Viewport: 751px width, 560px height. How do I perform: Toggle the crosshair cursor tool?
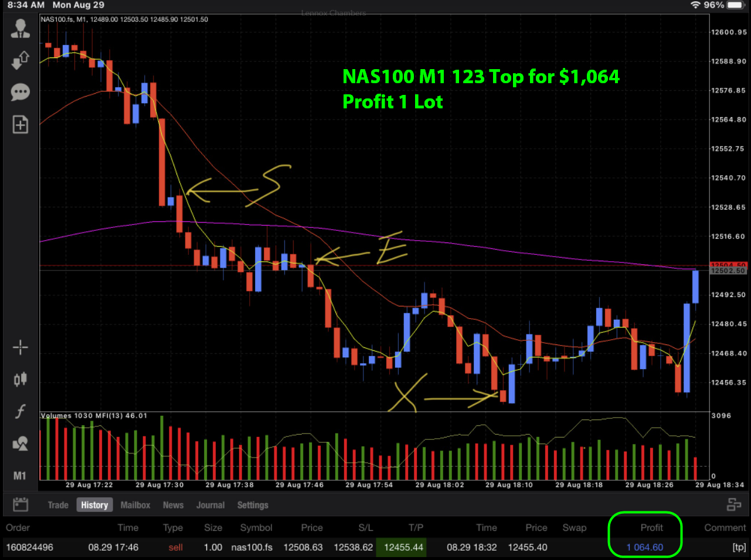pos(20,347)
